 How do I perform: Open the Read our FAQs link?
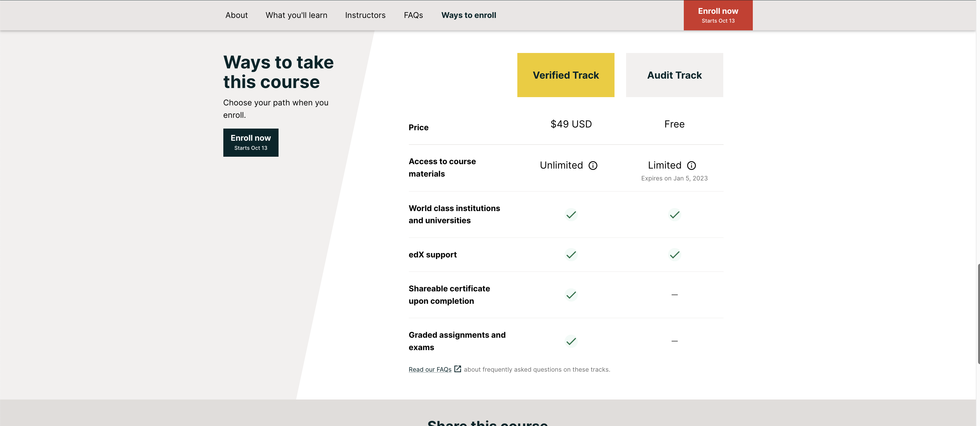pyautogui.click(x=430, y=370)
